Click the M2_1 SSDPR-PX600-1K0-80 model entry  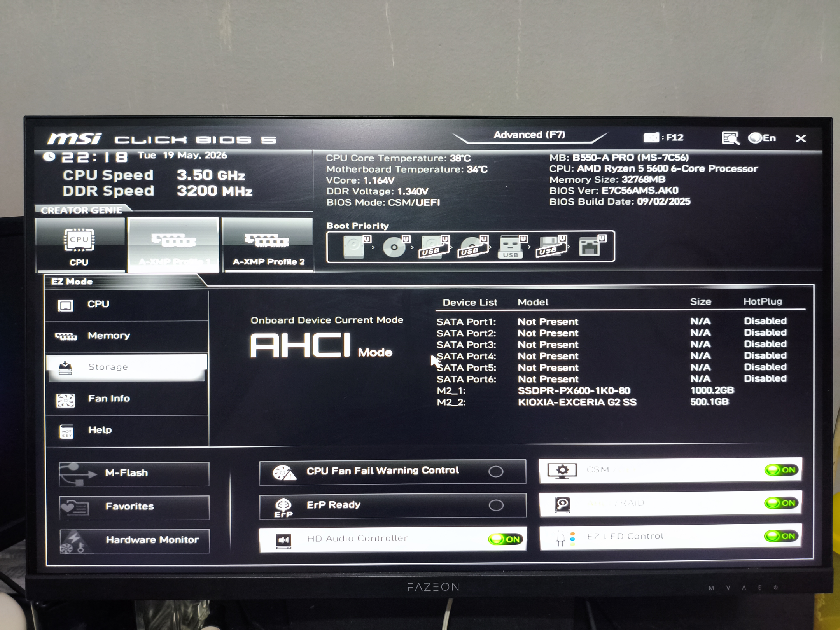pyautogui.click(x=574, y=391)
